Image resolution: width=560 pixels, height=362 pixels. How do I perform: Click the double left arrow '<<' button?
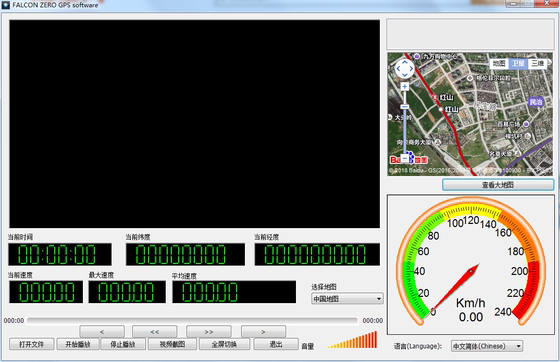click(x=155, y=332)
